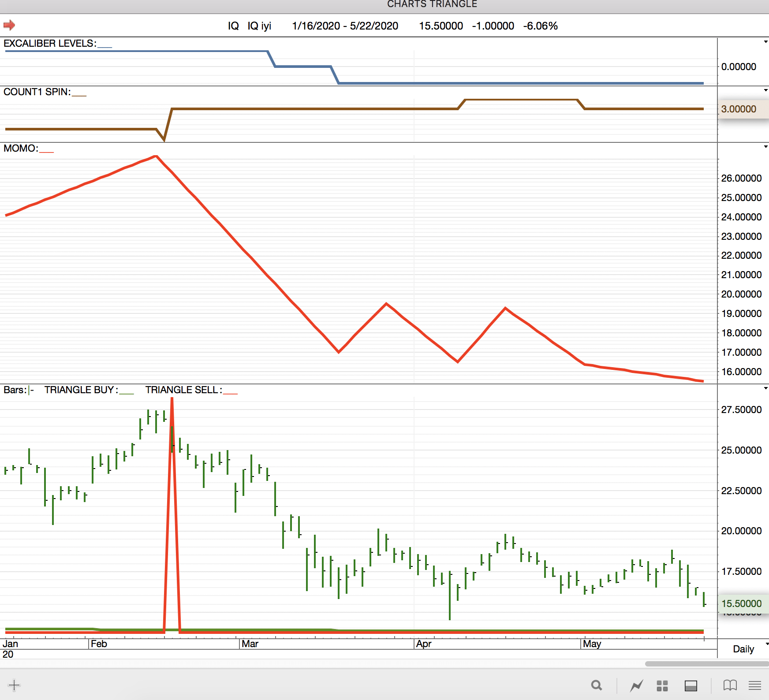Click the Bars style marker in legend

[31, 390]
